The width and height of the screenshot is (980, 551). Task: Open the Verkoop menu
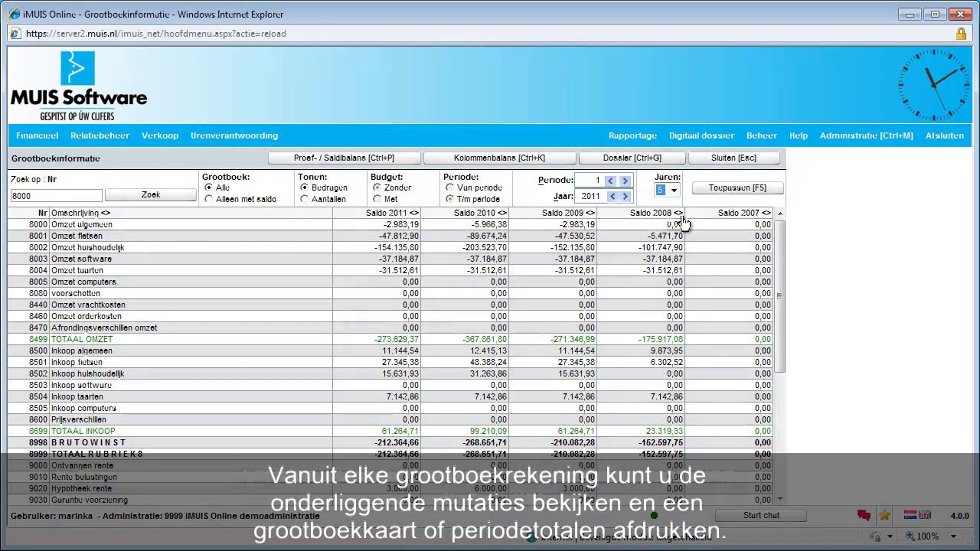[x=160, y=136]
